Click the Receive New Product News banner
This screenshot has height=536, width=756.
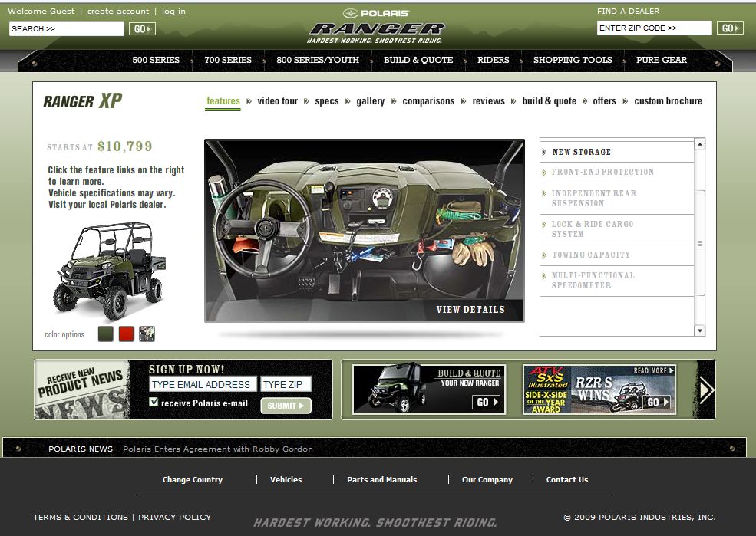(x=82, y=390)
